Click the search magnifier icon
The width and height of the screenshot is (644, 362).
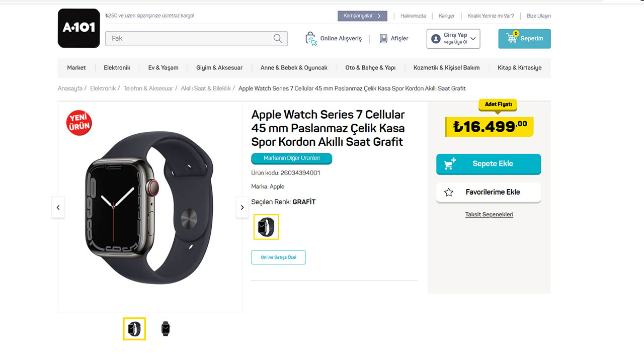coord(277,38)
